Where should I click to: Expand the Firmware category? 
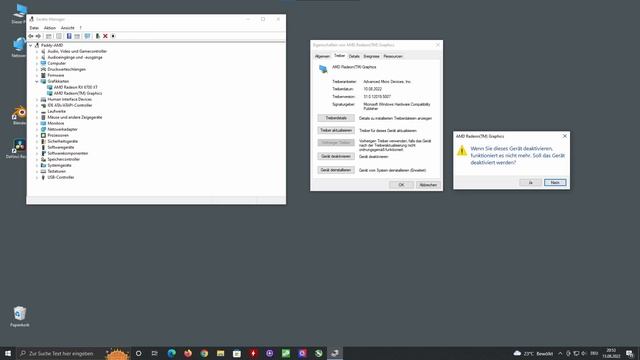(37, 76)
